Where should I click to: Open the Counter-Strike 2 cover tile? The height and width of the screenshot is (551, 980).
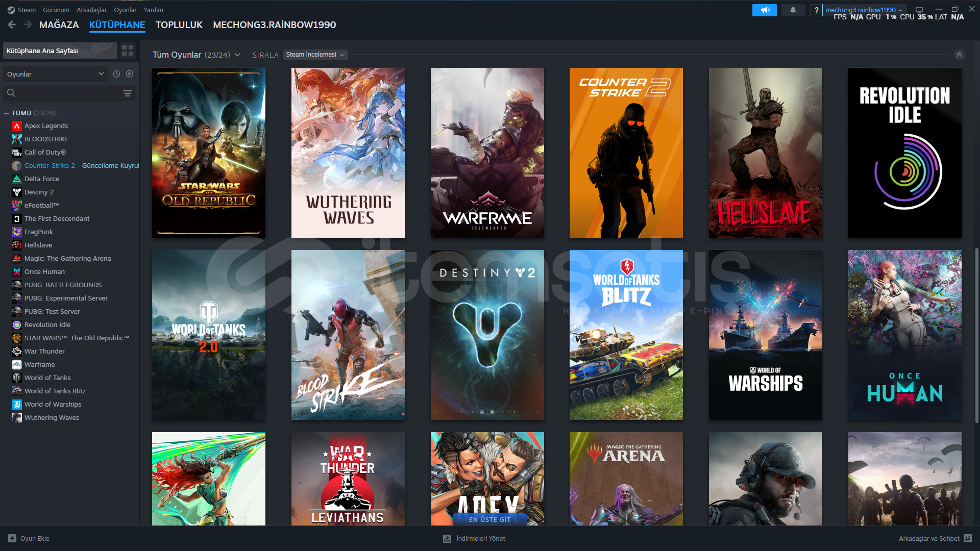click(x=626, y=153)
